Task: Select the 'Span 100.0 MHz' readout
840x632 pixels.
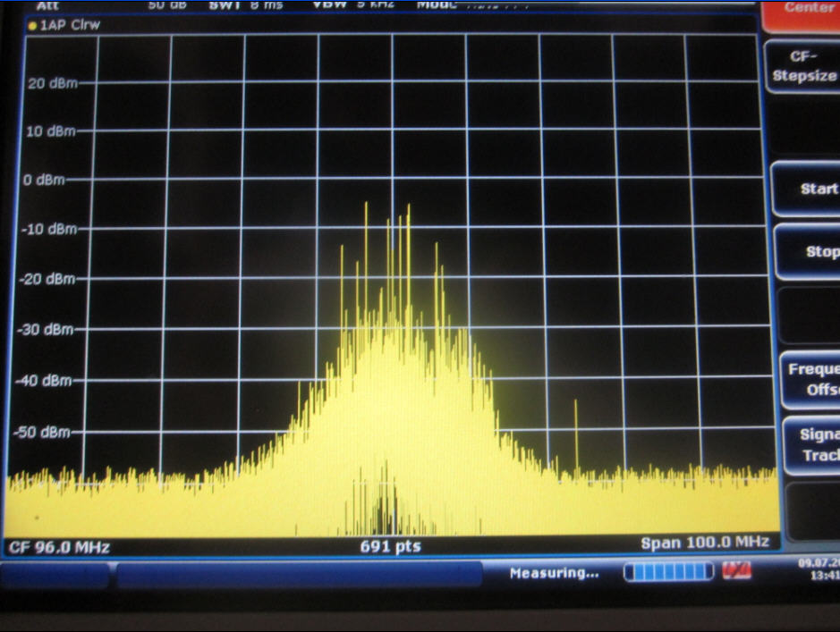Action: [x=705, y=543]
